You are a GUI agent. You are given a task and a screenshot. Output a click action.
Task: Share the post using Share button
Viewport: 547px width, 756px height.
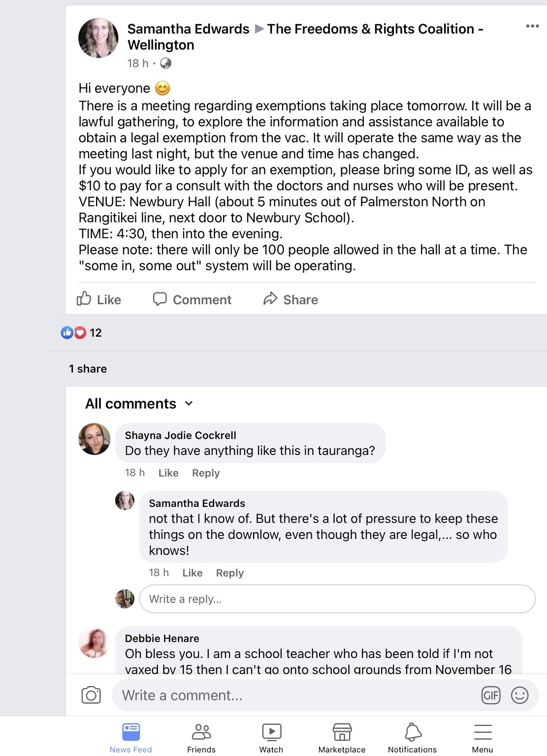tap(291, 299)
